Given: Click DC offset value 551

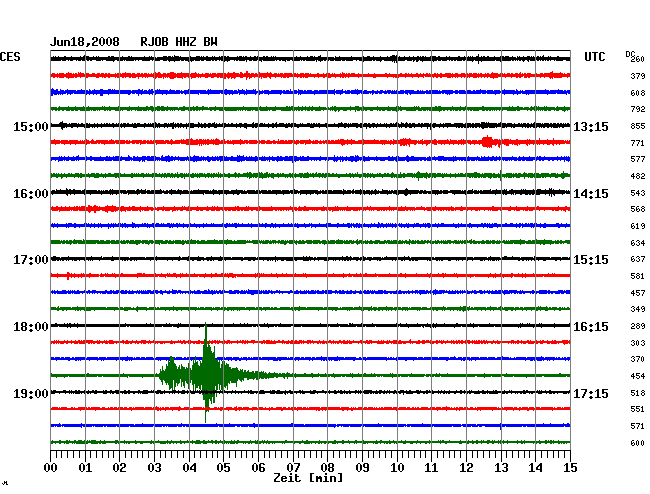Looking at the screenshot, I should (x=638, y=409).
